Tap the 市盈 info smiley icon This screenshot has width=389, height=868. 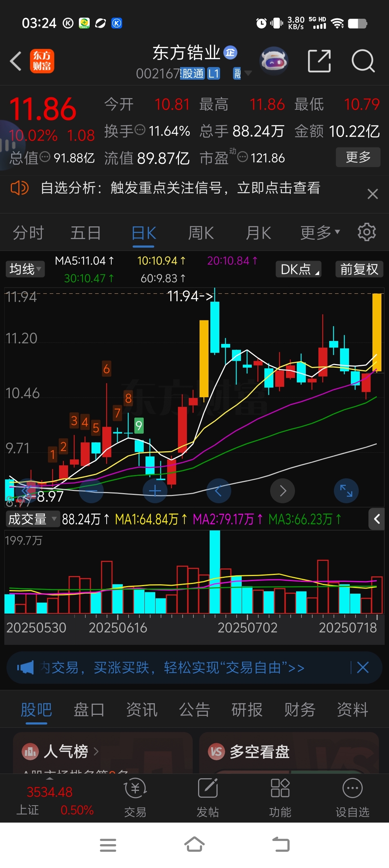[243, 157]
